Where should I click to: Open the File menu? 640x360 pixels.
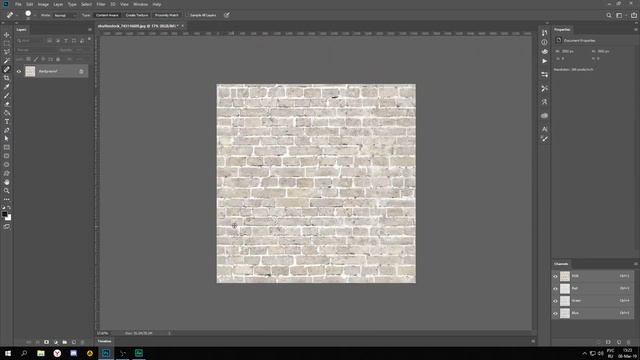coord(18,4)
